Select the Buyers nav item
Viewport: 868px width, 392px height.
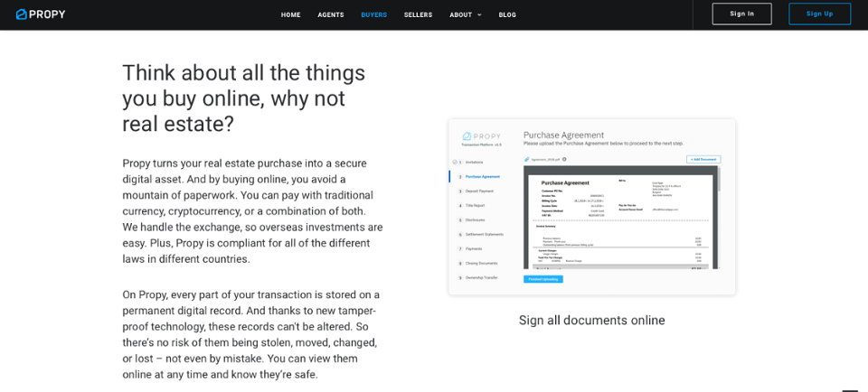point(373,15)
